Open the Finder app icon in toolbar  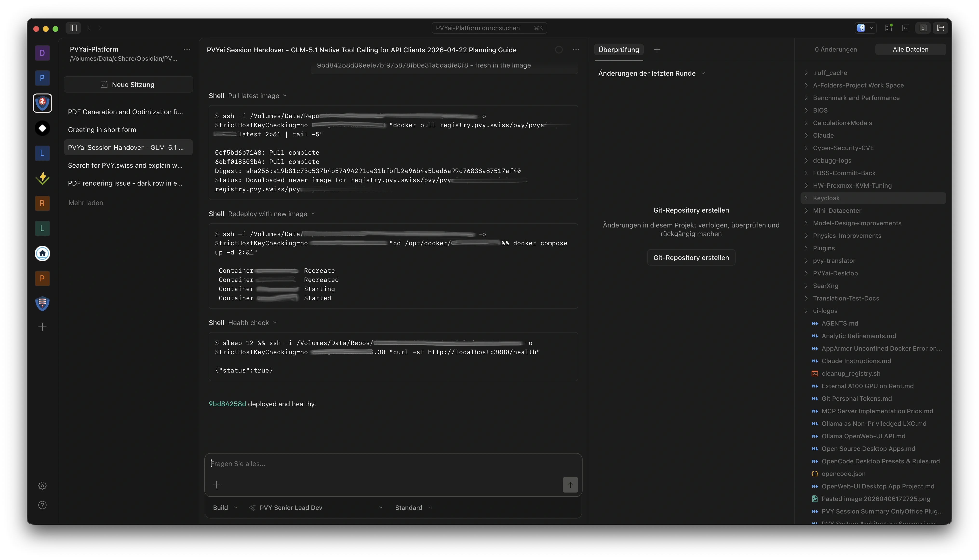(x=861, y=28)
